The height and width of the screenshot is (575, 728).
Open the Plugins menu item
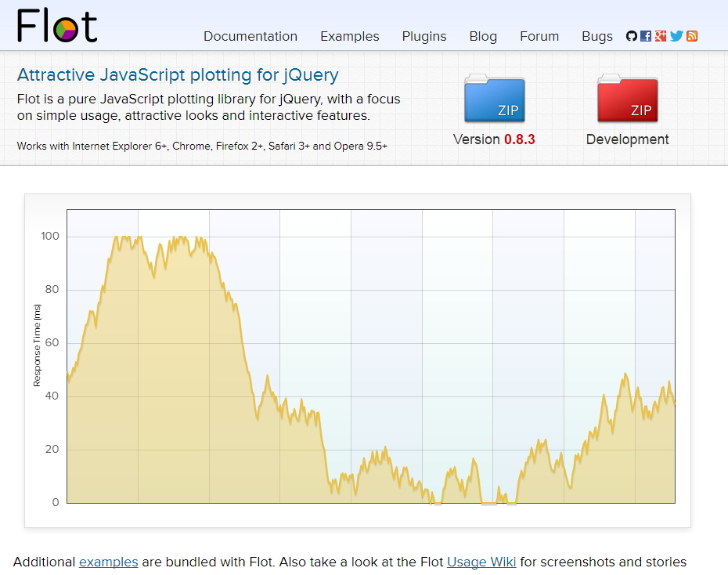pyautogui.click(x=424, y=36)
